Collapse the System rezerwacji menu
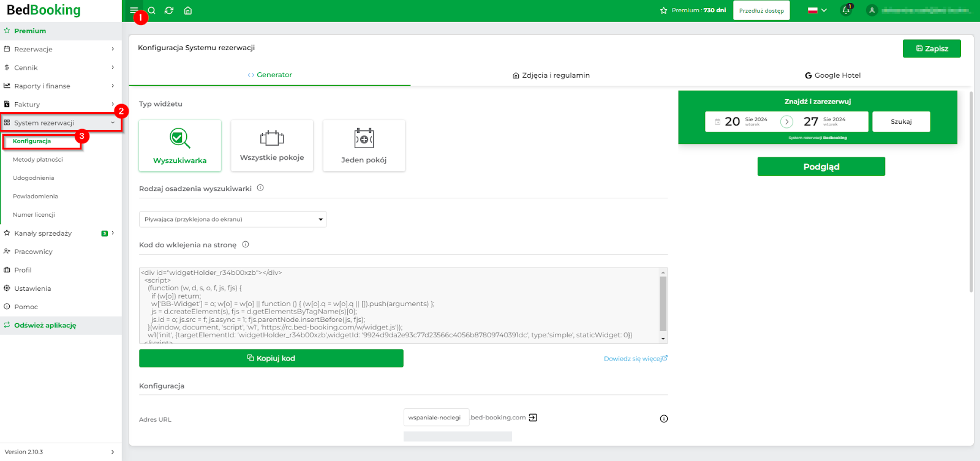The width and height of the screenshot is (980, 461). click(61, 122)
